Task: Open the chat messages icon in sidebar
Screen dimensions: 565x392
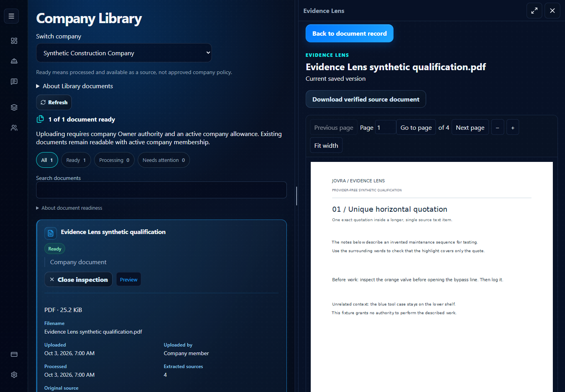Action: (14, 82)
